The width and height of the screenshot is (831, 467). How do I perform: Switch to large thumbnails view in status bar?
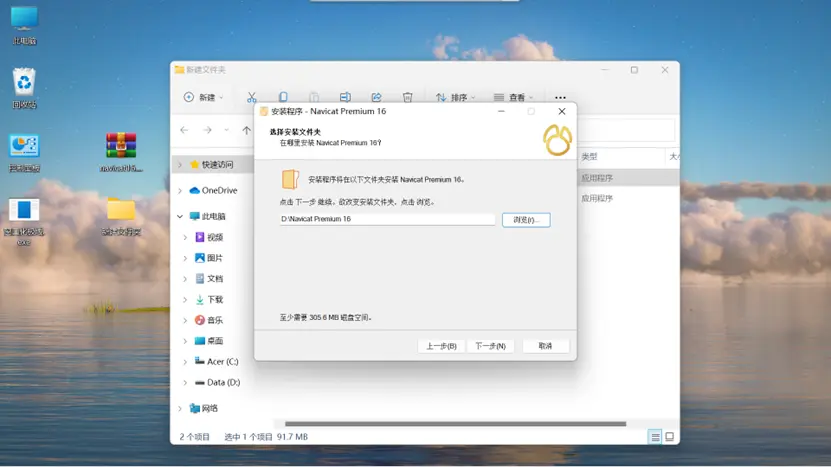[670, 437]
